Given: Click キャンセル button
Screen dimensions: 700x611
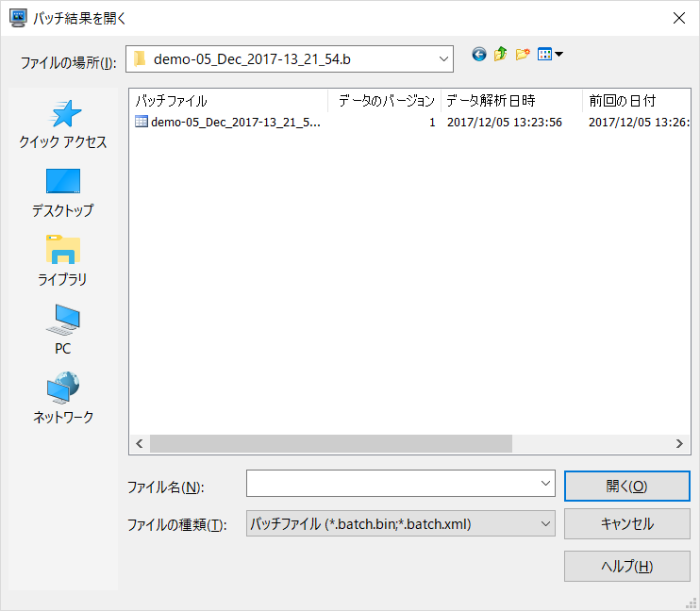Looking at the screenshot, I should 626,524.
